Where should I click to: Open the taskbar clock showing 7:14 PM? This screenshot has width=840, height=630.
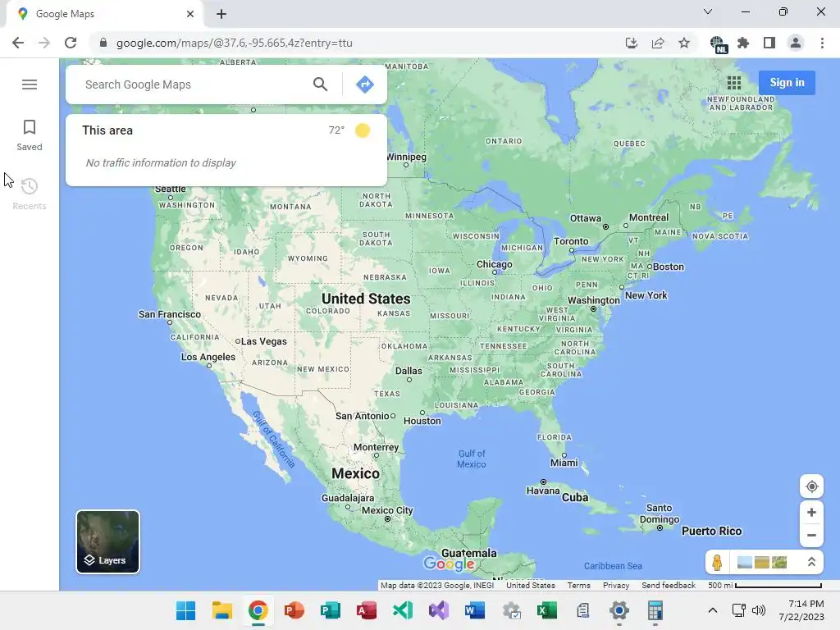[801, 610]
